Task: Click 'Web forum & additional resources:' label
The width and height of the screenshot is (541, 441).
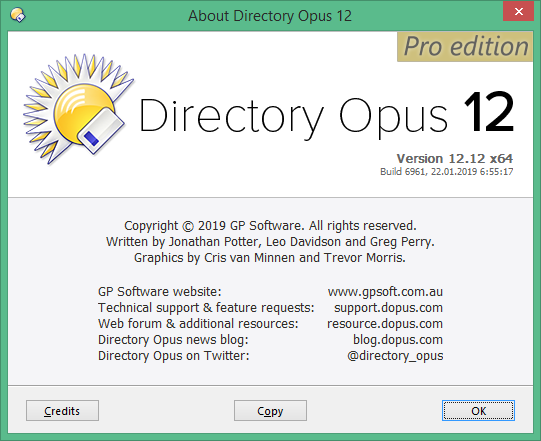Action: [x=198, y=324]
